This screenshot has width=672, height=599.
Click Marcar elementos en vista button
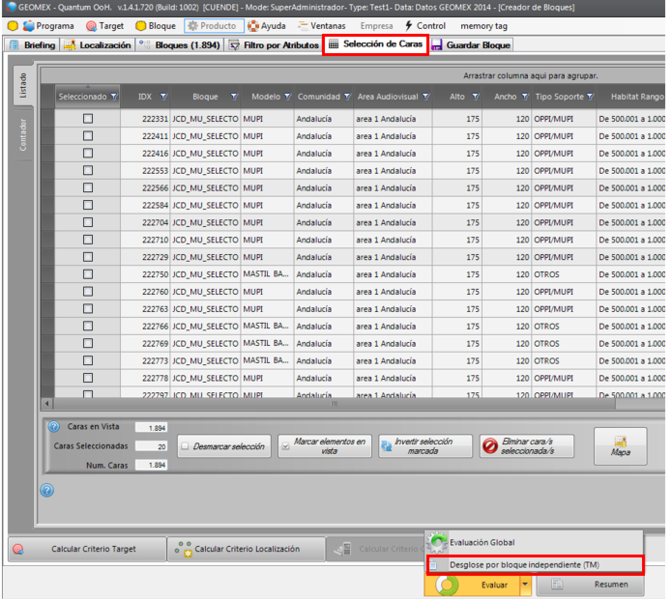coord(324,446)
